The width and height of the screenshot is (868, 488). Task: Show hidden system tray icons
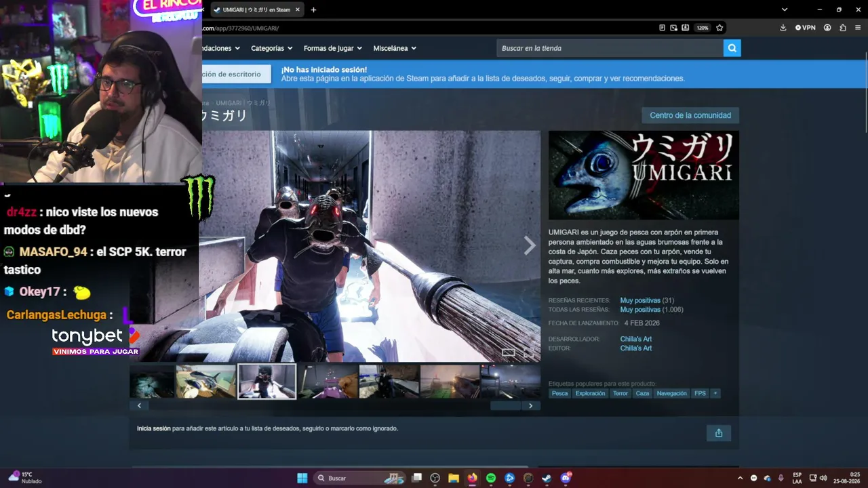click(740, 478)
